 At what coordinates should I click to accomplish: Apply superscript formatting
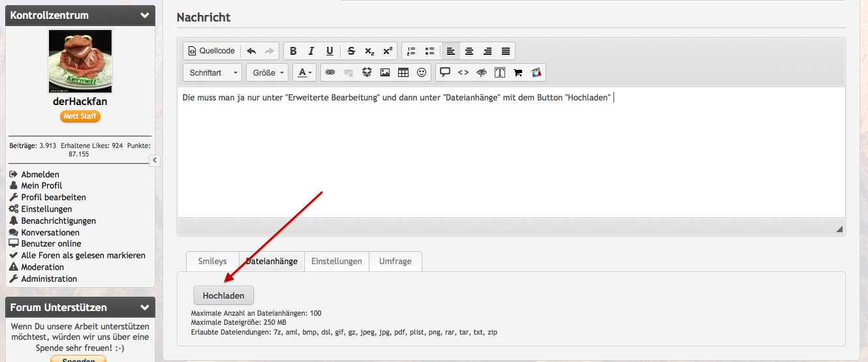point(388,51)
